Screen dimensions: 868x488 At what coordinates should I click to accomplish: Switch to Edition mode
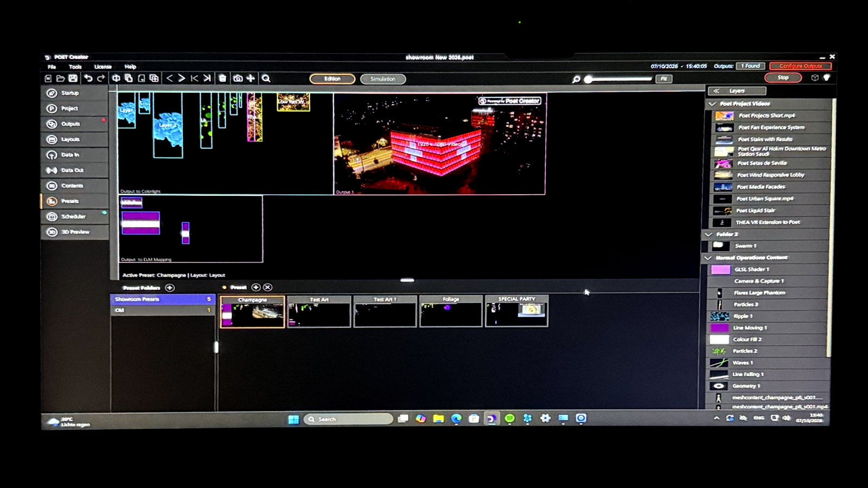tap(333, 79)
